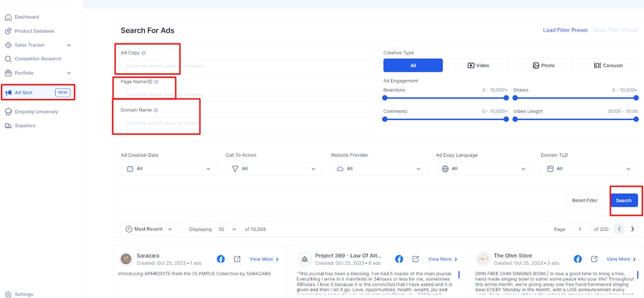The height and width of the screenshot is (298, 644).
Task: Open the Dashboard home icon
Action: click(8, 17)
